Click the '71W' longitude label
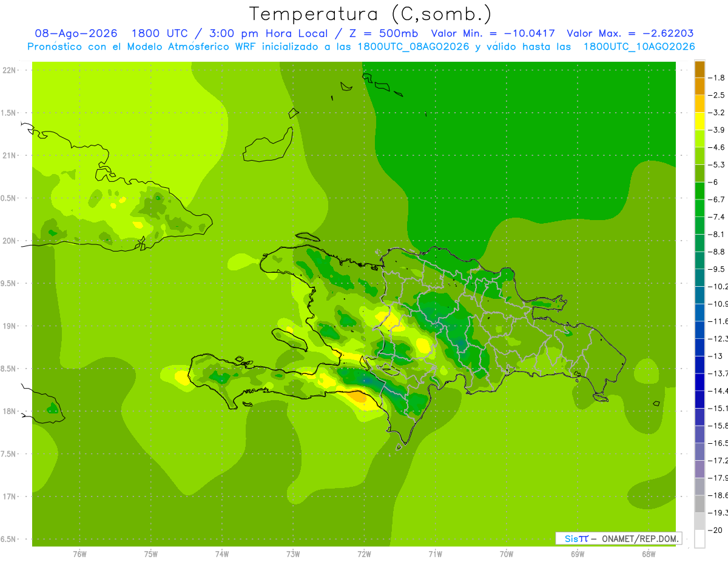 tap(435, 554)
